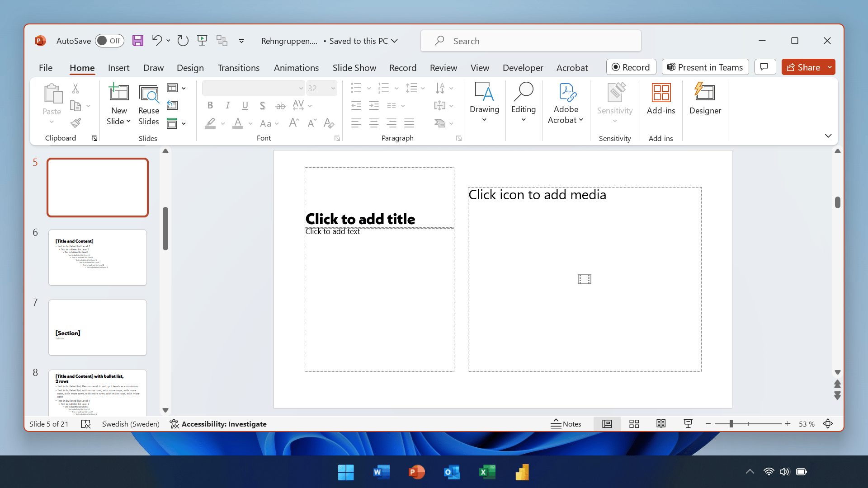The width and height of the screenshot is (868, 488).
Task: Open comments pane icon
Action: (765, 67)
